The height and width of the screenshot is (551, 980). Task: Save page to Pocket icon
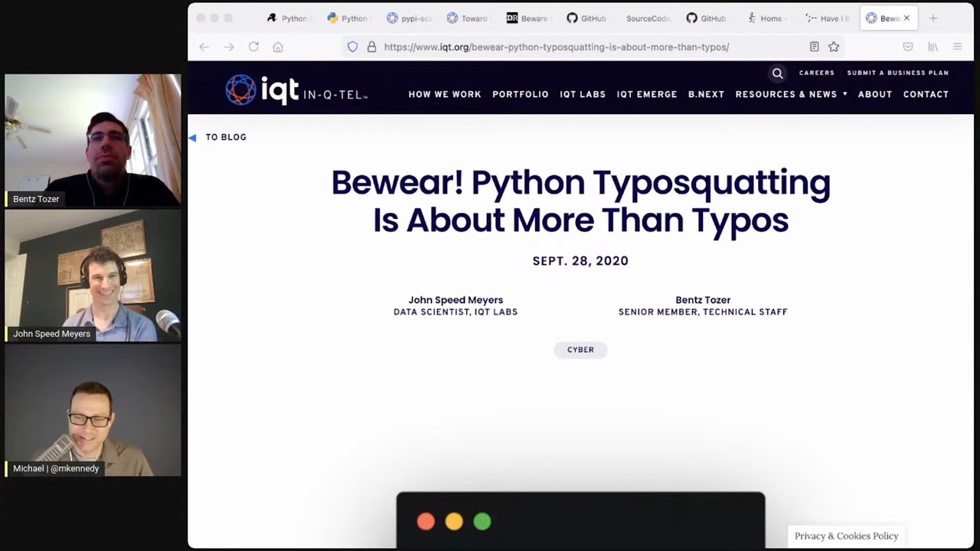908,47
